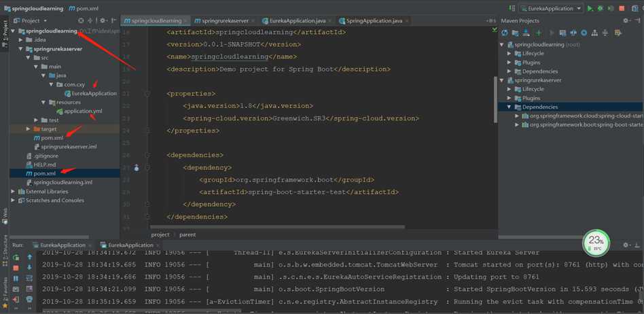Screen dimensions: 644x314
Task: Click the 'parent' breadcrumb below editor
Action: click(187, 234)
